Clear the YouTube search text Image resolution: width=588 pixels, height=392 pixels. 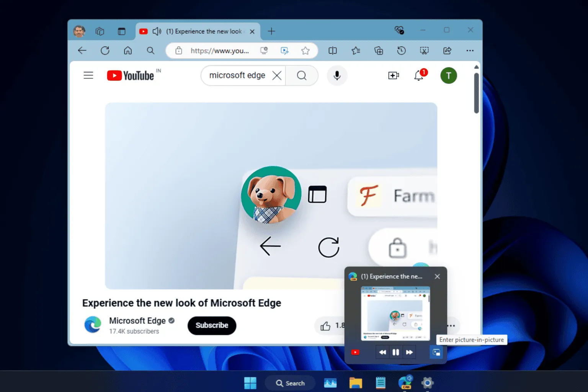point(277,75)
